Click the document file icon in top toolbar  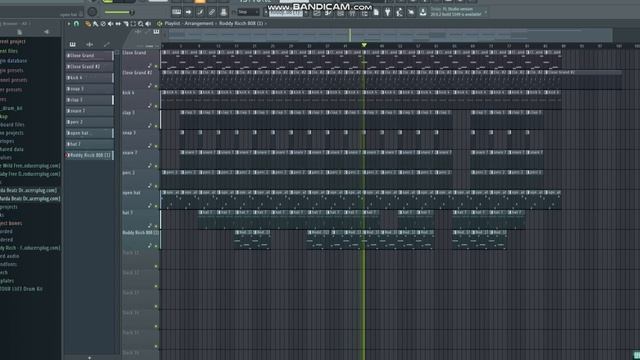[x=376, y=13]
